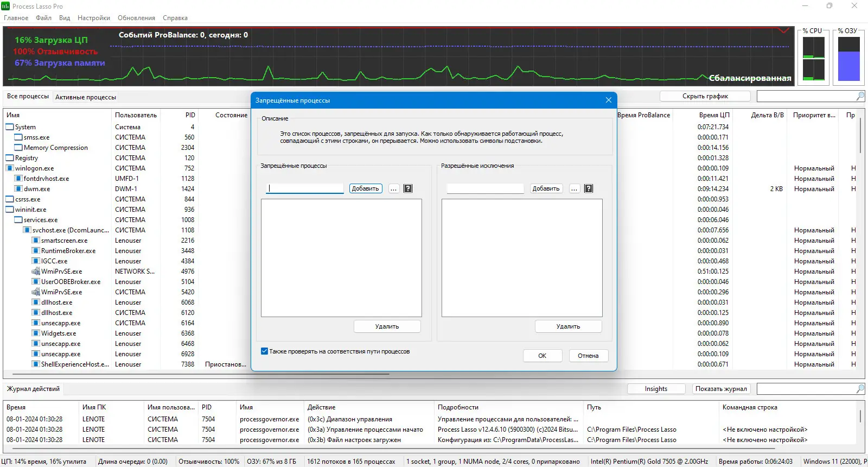Viewport: 868px width, 467px height.
Task: Click Удалить below the Разрешённые исключения list
Action: [x=569, y=326]
